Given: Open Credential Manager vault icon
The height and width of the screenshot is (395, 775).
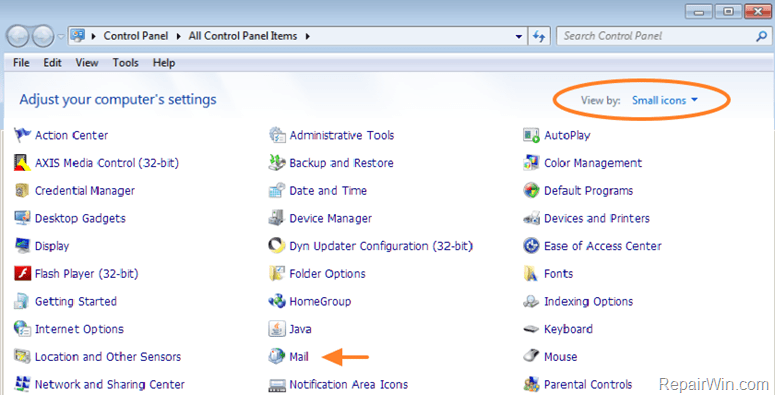Looking at the screenshot, I should (22, 190).
